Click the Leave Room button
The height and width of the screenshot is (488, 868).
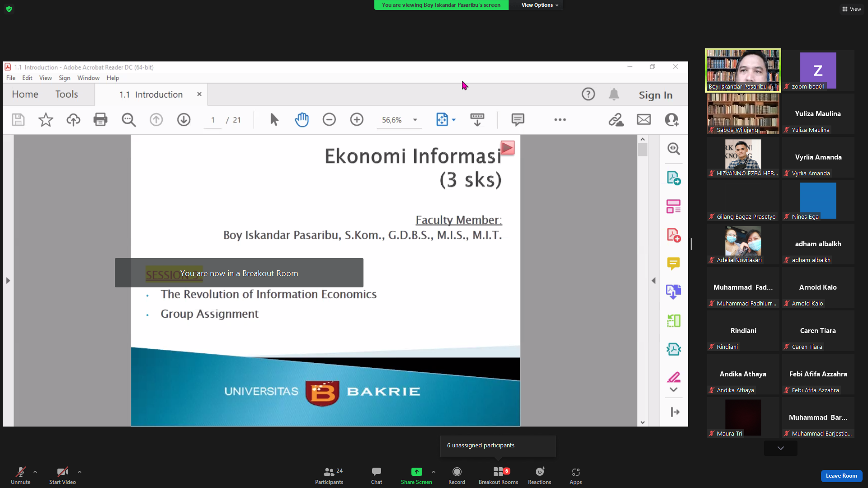[841, 476]
